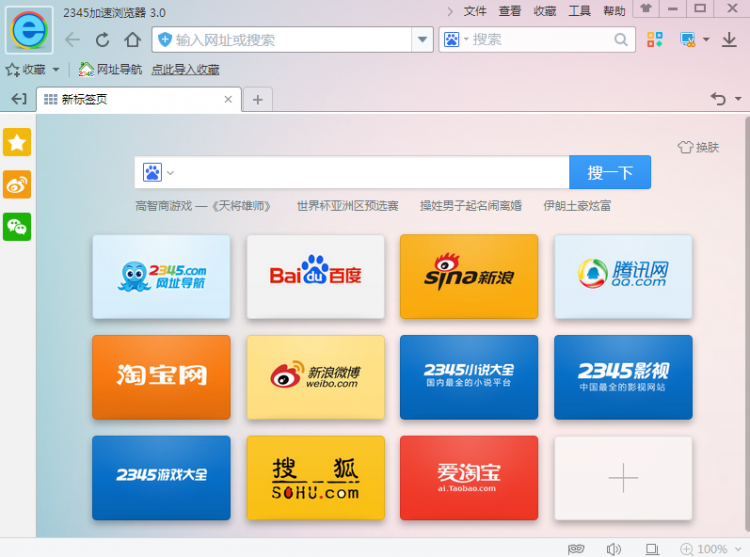Toggle the status bar sound speaker icon

click(614, 549)
